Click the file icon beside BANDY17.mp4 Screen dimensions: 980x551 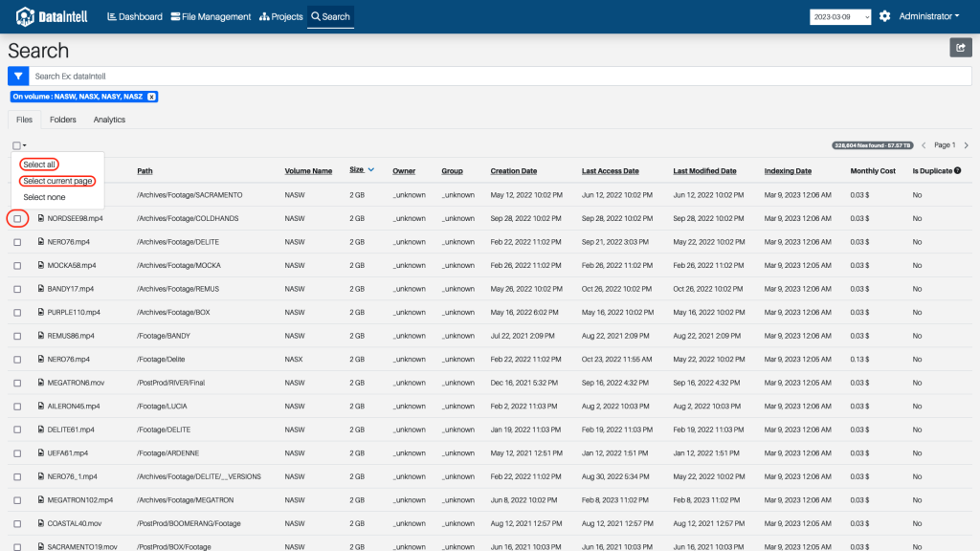40,289
